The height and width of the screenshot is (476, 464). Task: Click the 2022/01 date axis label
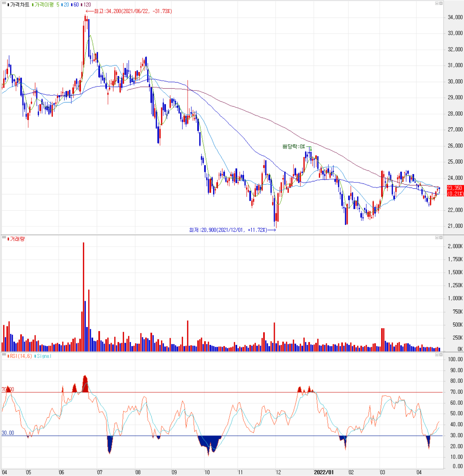pos(324,472)
